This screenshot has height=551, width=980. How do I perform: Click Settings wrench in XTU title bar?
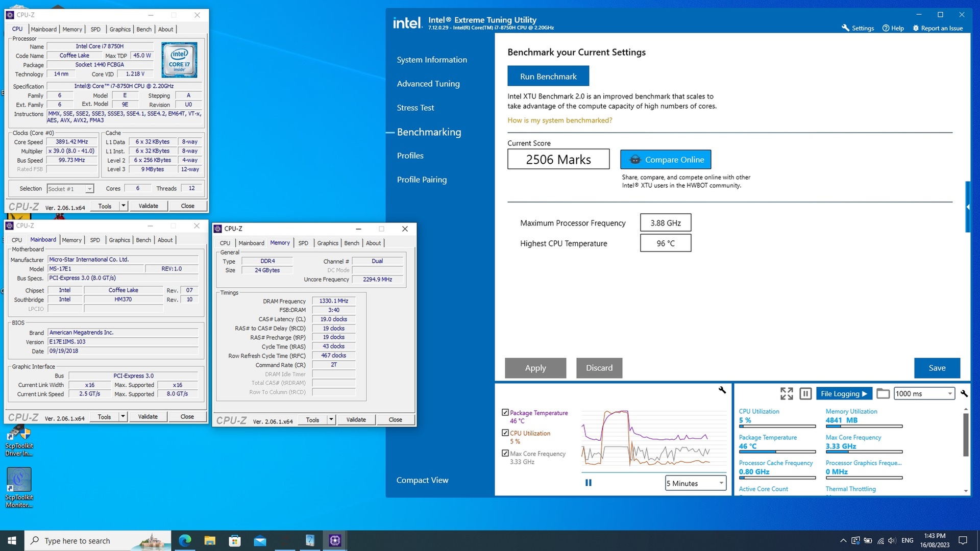(x=857, y=28)
